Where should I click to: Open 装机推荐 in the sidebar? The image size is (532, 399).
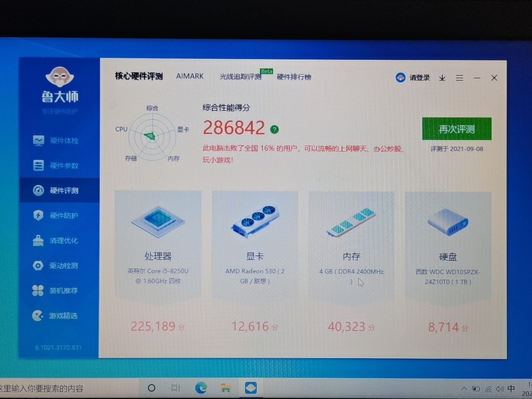tap(59, 290)
